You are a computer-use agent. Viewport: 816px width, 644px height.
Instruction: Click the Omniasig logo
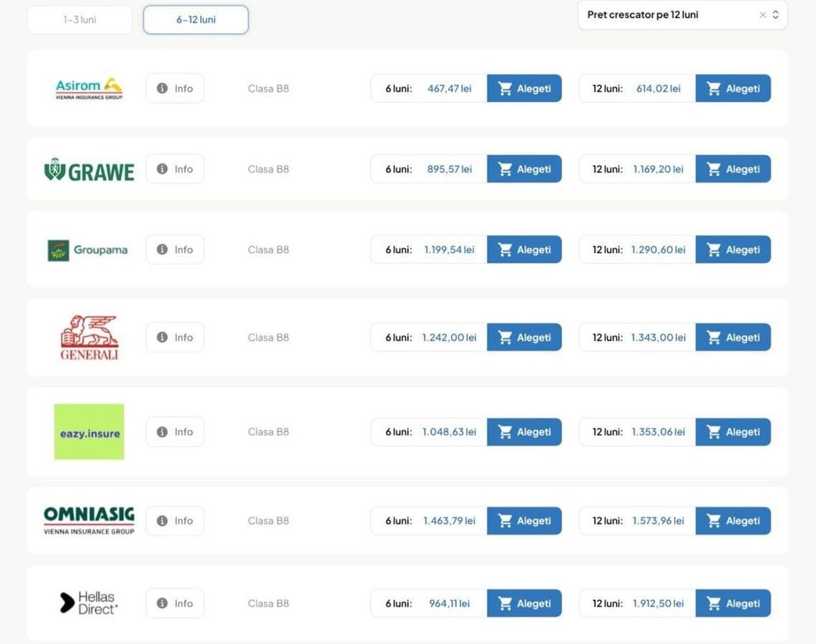coord(89,521)
